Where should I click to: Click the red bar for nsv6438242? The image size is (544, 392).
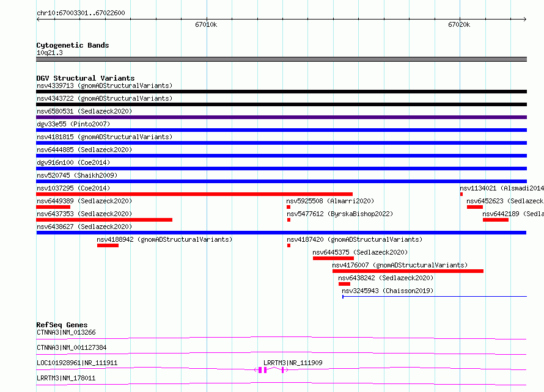[x=345, y=284]
